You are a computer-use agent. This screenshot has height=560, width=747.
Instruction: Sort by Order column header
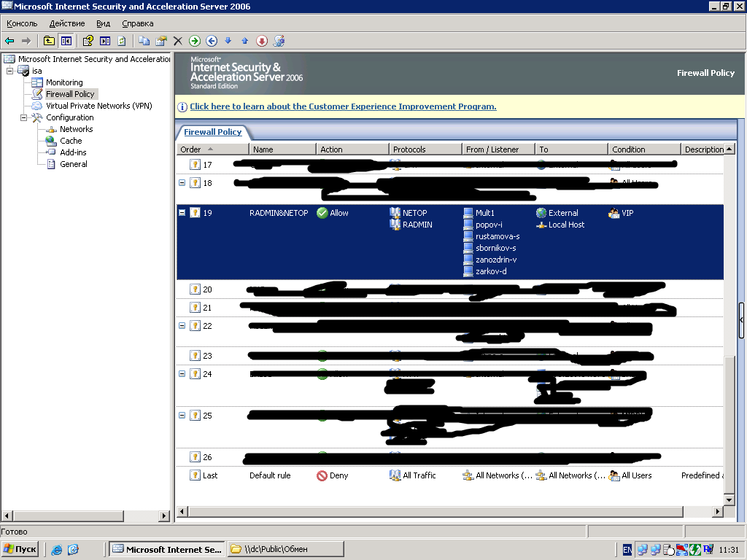pyautogui.click(x=213, y=149)
